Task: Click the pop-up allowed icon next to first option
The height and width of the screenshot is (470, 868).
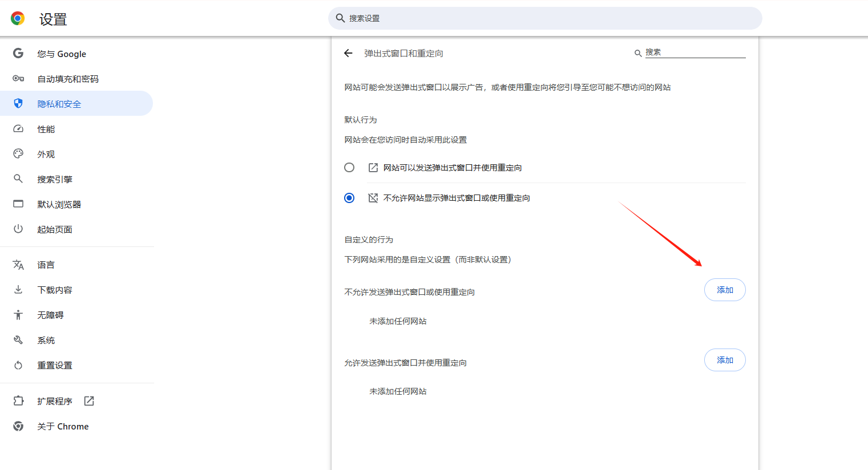Action: (x=373, y=168)
